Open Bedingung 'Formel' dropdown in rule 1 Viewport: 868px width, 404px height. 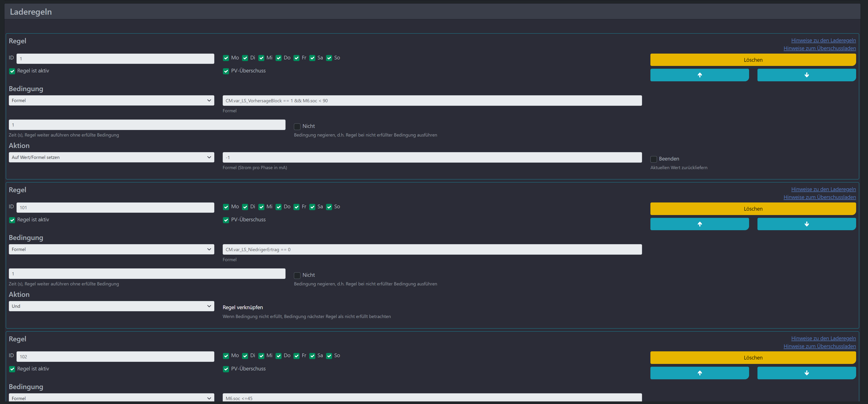[111, 100]
